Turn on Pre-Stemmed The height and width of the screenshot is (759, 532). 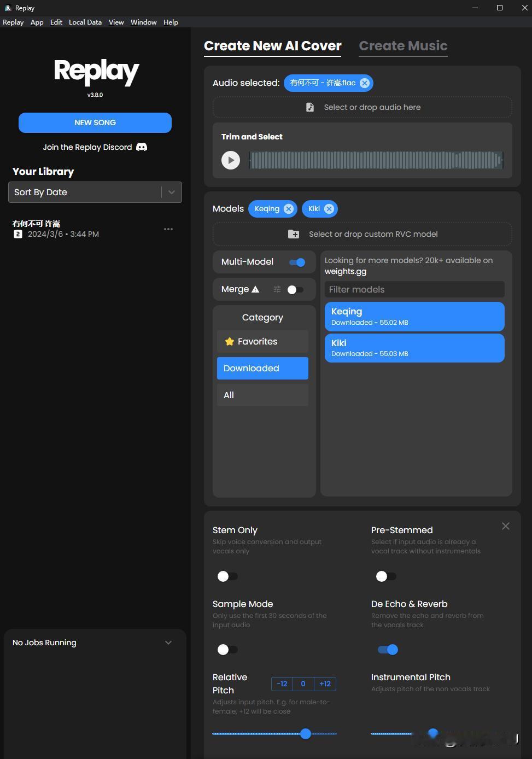386,576
